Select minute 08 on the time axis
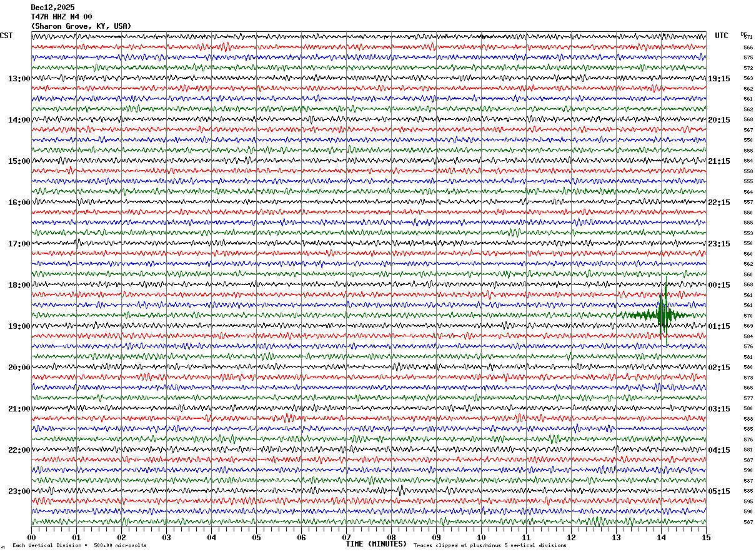This screenshot has width=756, height=554. 392,537
